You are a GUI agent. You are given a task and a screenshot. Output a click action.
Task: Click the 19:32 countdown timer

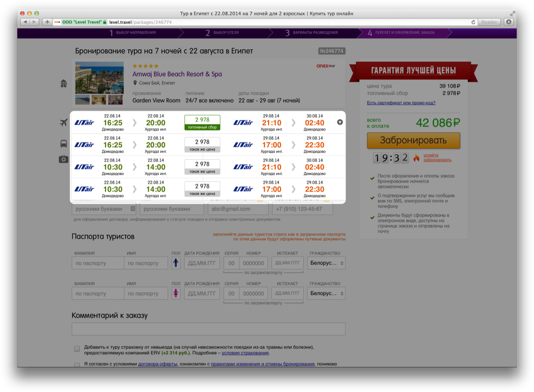391,158
